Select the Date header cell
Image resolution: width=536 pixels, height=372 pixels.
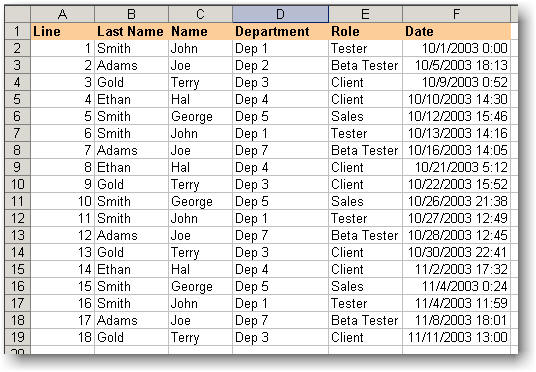coord(456,31)
